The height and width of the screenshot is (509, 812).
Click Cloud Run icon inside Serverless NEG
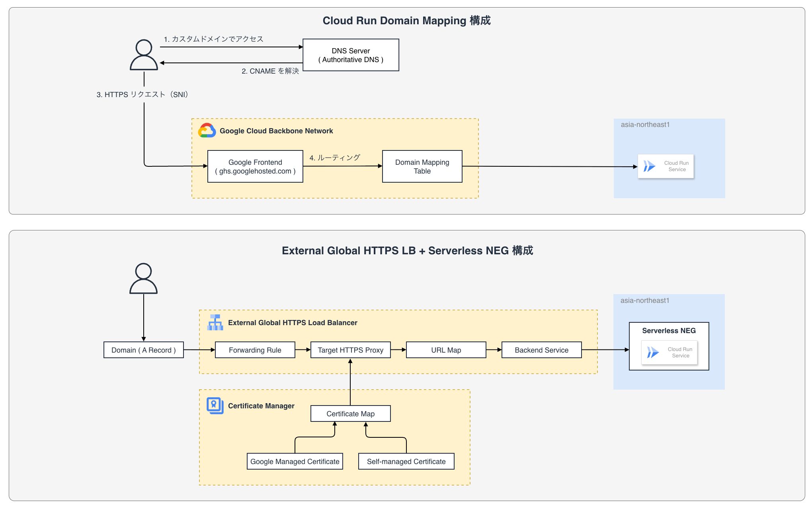tap(653, 352)
